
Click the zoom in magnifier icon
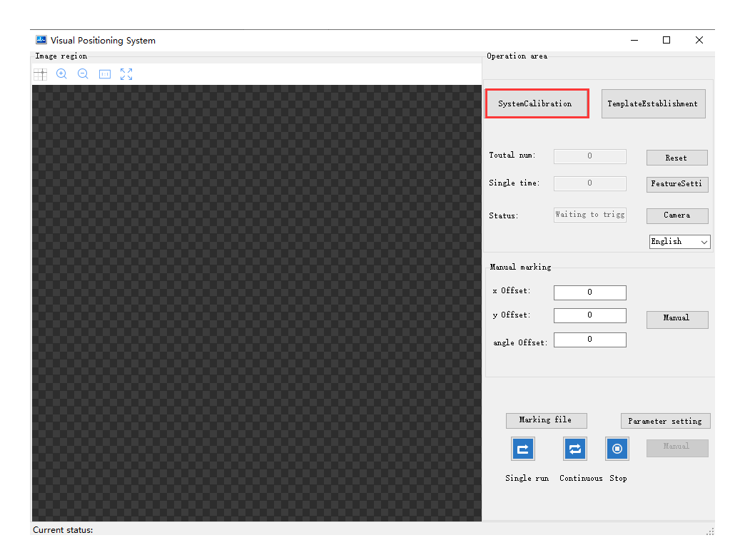pyautogui.click(x=61, y=73)
